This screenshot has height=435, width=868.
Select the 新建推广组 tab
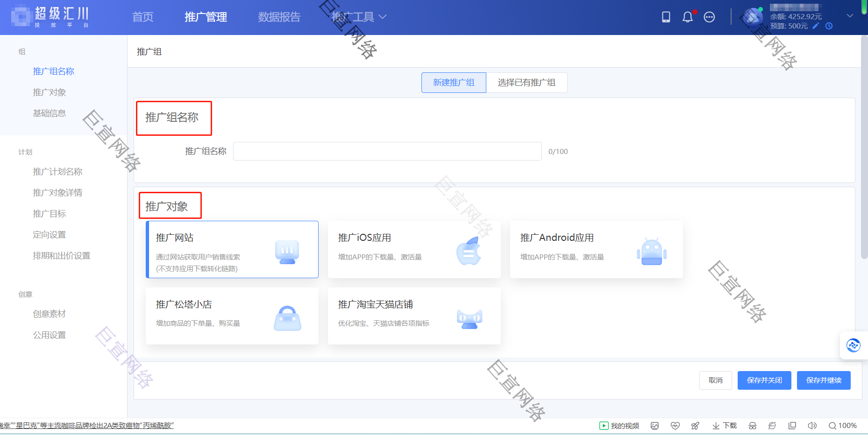[x=454, y=83]
